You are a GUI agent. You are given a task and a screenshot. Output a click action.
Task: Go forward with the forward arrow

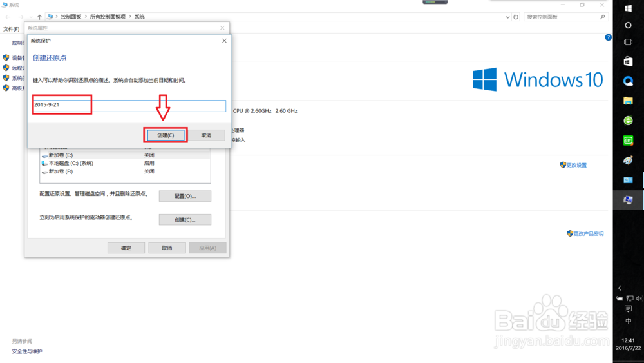[x=21, y=17]
